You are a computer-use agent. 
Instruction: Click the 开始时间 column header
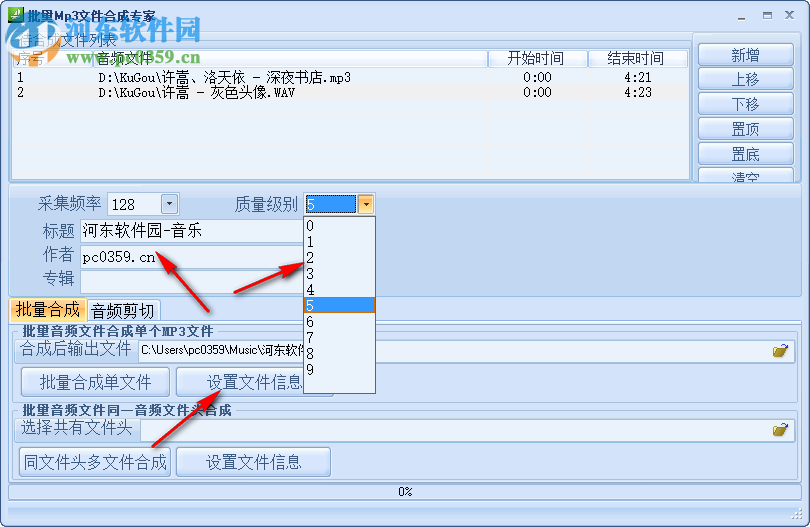537,58
